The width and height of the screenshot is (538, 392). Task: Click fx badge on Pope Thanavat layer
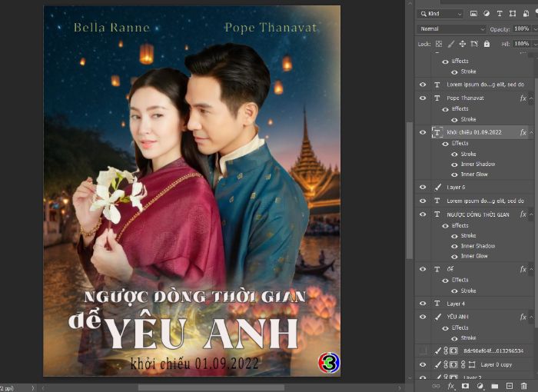point(523,98)
